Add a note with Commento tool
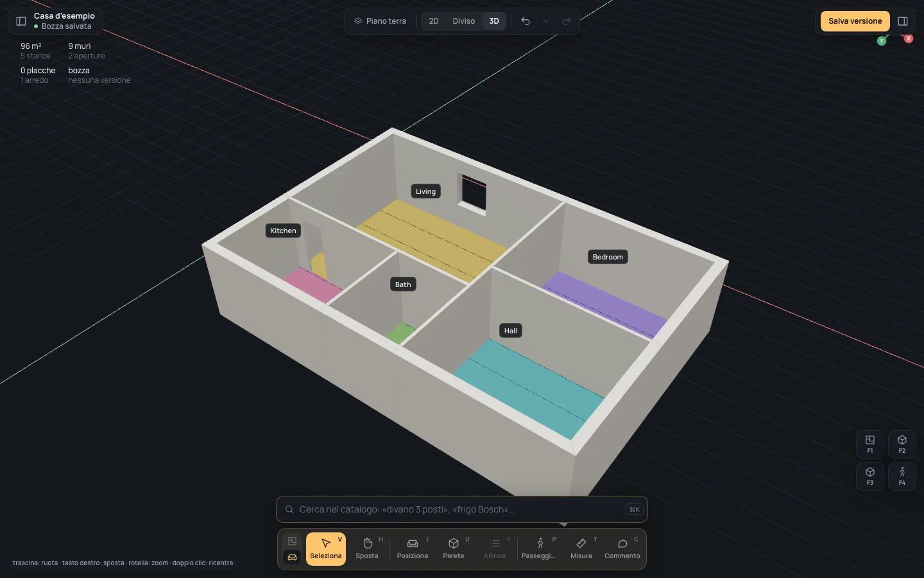This screenshot has width=924, height=578. pyautogui.click(x=622, y=549)
